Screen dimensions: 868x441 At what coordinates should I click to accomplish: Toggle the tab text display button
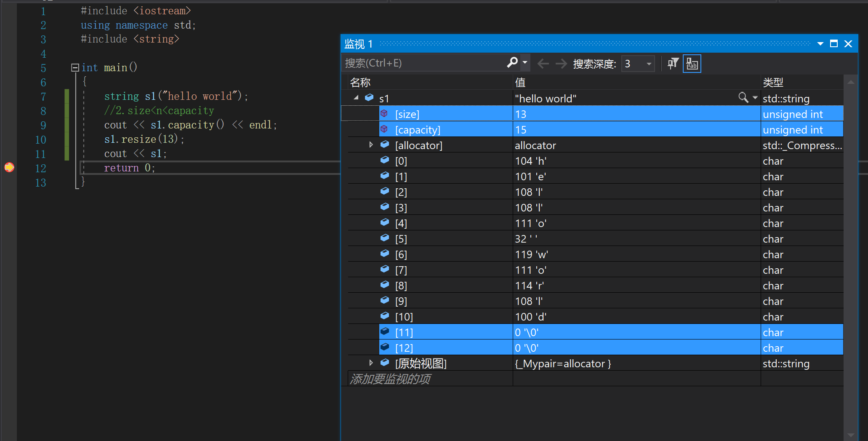[x=692, y=64]
